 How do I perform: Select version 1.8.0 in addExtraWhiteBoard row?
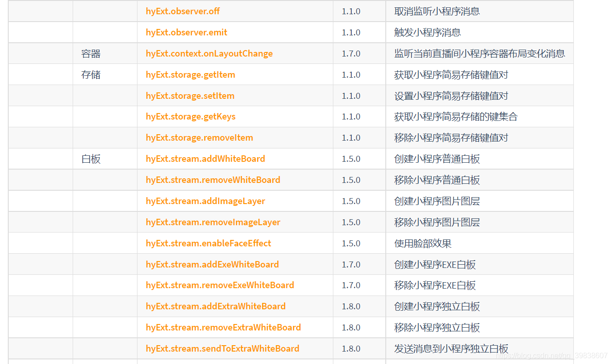coord(351,306)
